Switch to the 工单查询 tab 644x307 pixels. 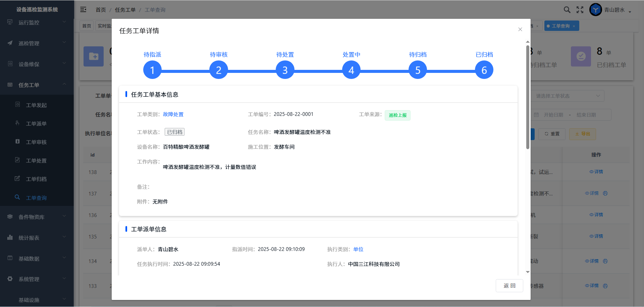(x=560, y=26)
